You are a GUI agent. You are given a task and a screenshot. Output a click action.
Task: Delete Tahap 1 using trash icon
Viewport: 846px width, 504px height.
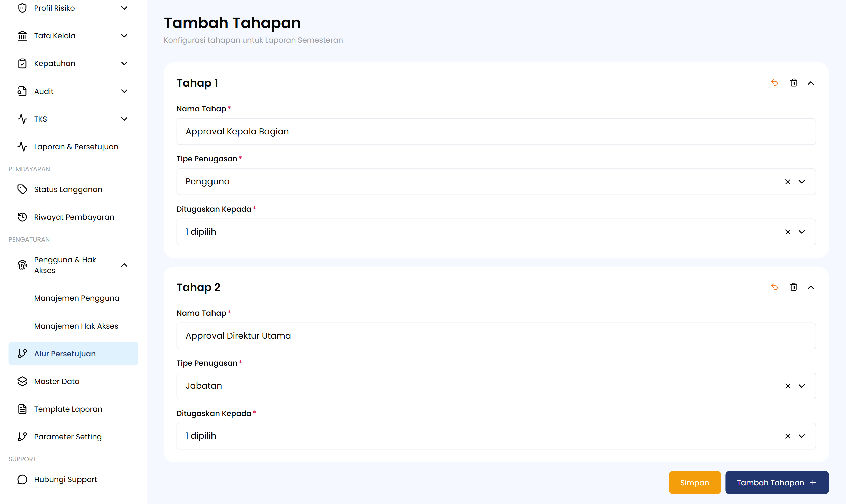[793, 83]
